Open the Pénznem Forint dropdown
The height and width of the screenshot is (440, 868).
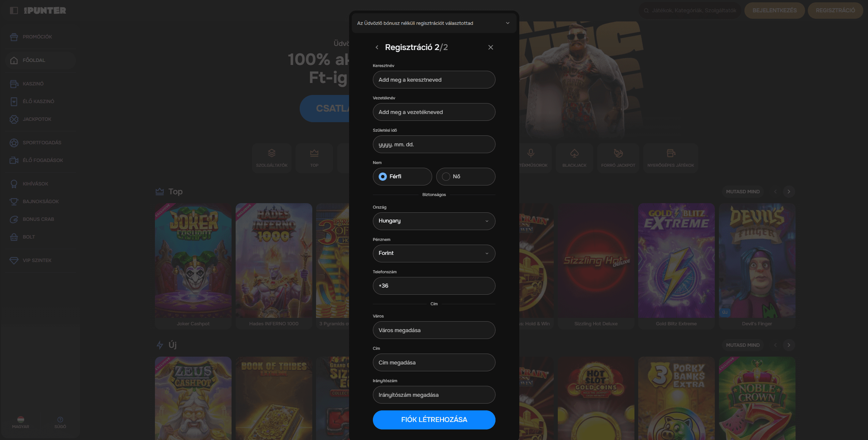tap(434, 253)
